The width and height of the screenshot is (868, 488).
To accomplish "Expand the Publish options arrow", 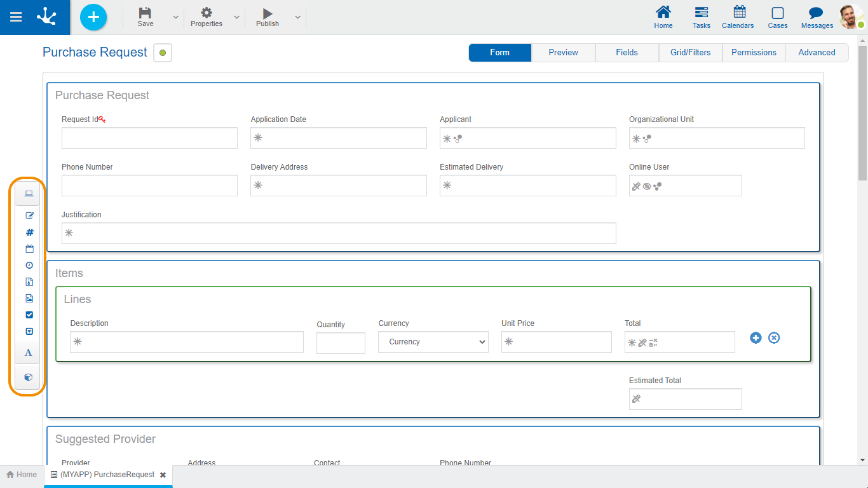I will coord(297,18).
